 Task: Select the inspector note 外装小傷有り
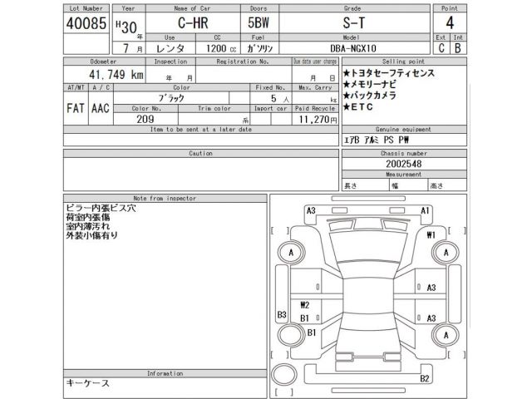[x=92, y=235]
